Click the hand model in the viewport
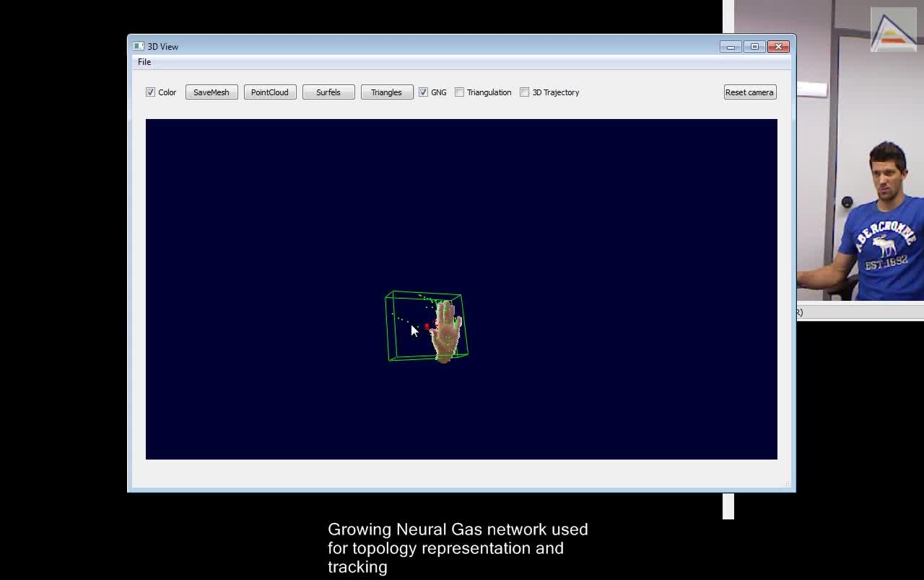Viewport: 924px width, 580px height. tap(447, 333)
